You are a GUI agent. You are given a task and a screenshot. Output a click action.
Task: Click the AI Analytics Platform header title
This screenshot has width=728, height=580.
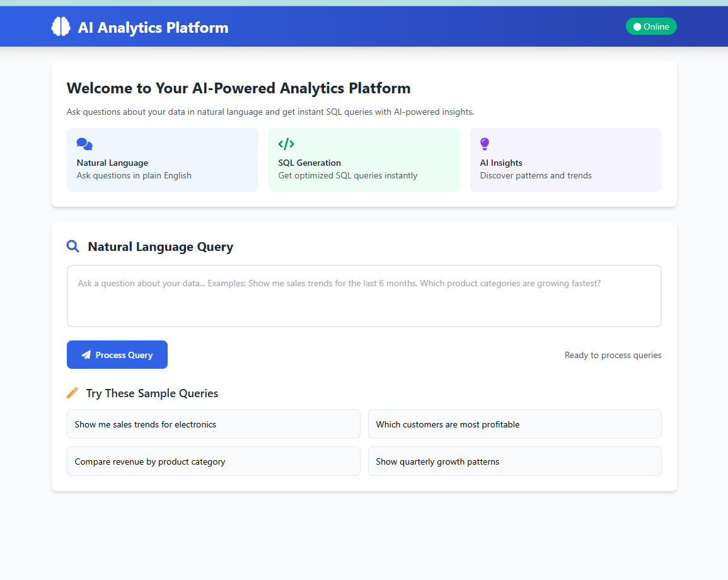tap(153, 27)
